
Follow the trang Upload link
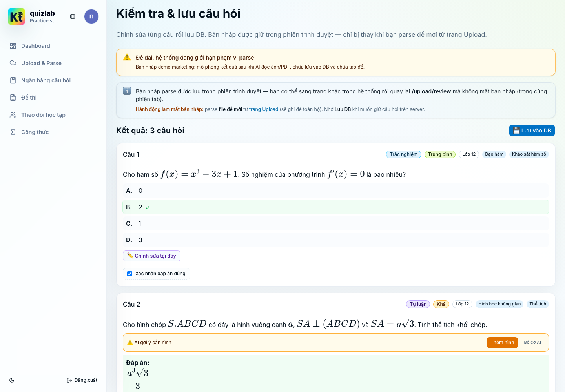pos(264,109)
